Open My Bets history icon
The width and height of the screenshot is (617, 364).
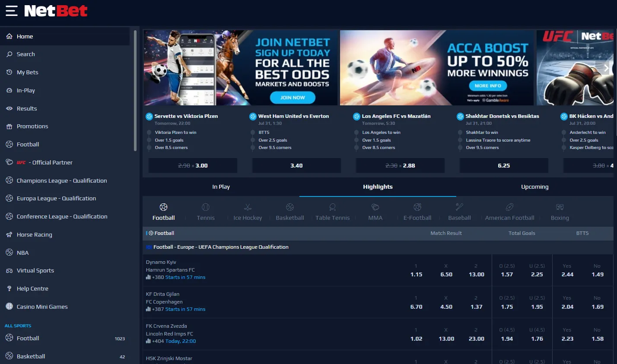pos(9,72)
